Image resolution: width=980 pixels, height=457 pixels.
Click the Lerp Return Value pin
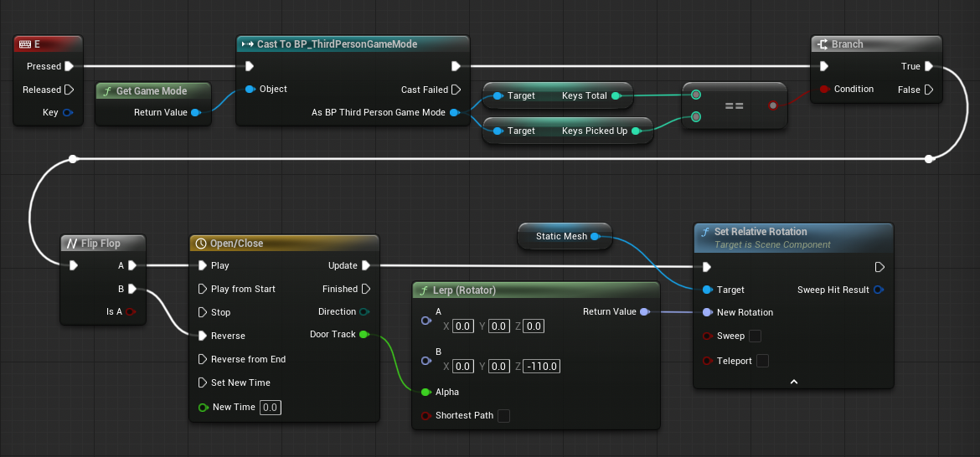click(643, 312)
